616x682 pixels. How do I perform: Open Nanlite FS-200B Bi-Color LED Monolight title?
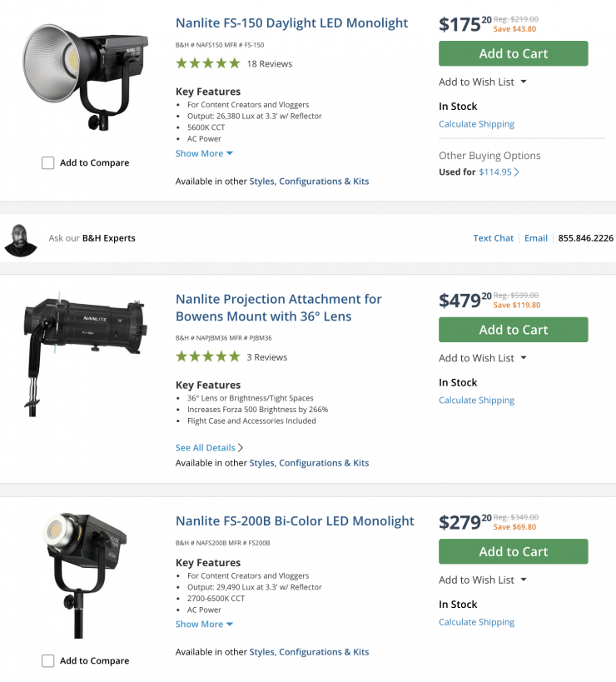pyautogui.click(x=295, y=521)
